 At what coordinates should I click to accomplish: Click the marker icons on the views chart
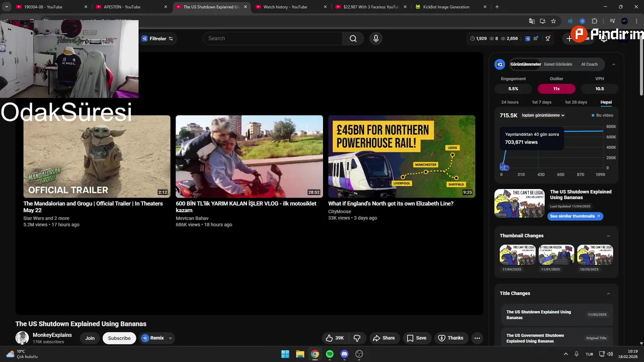point(505,167)
